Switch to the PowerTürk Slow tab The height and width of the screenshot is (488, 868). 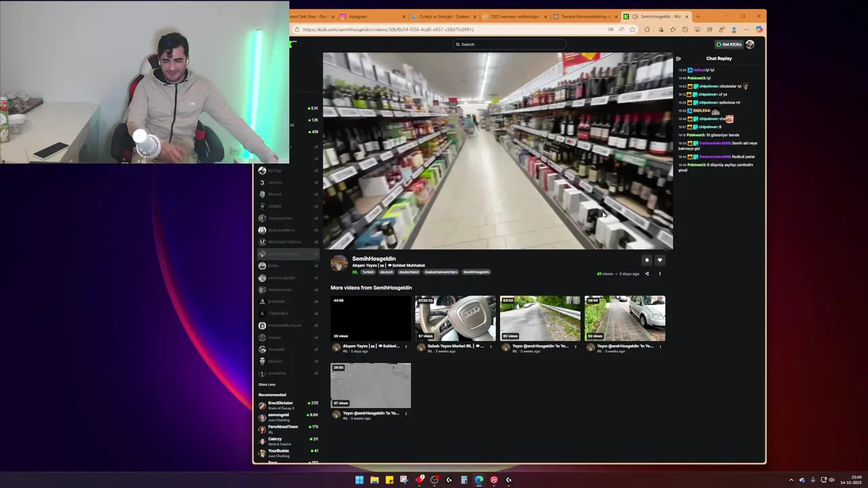[x=312, y=16]
